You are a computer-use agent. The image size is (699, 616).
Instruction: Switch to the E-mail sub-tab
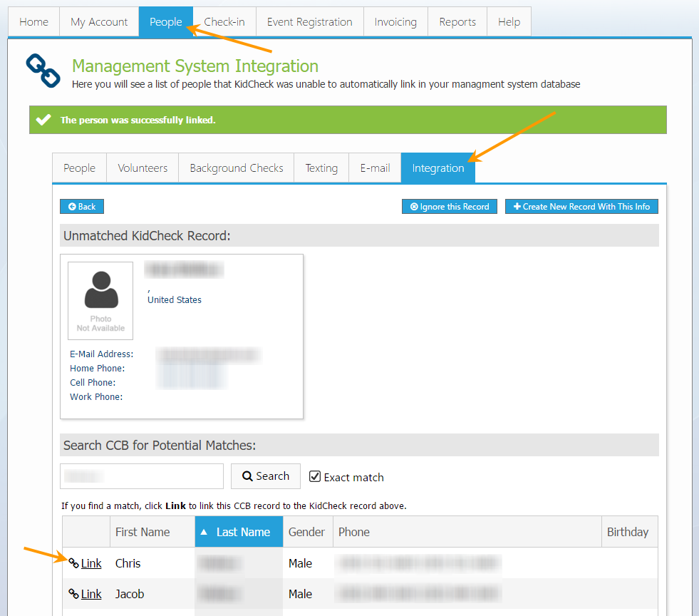click(375, 168)
